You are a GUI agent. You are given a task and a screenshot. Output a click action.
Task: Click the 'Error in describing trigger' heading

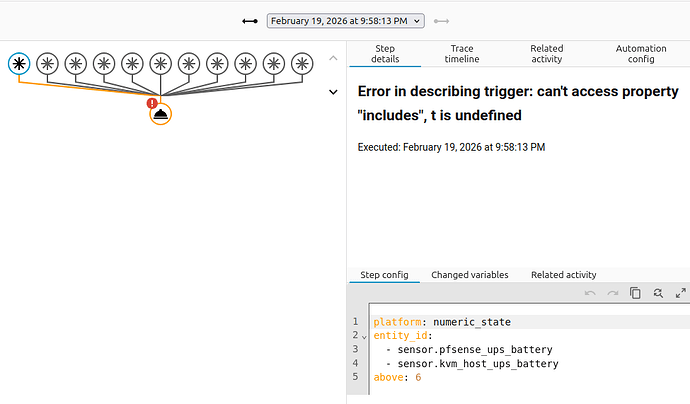coord(518,103)
